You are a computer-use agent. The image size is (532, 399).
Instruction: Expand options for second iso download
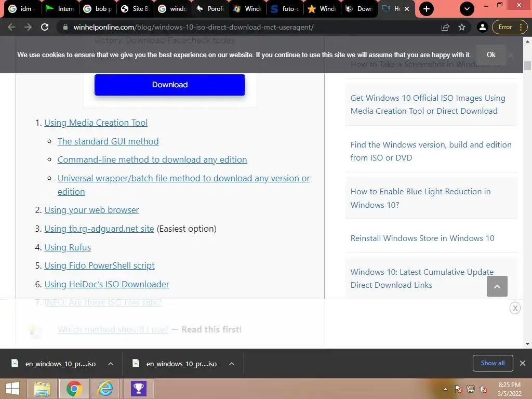232,364
